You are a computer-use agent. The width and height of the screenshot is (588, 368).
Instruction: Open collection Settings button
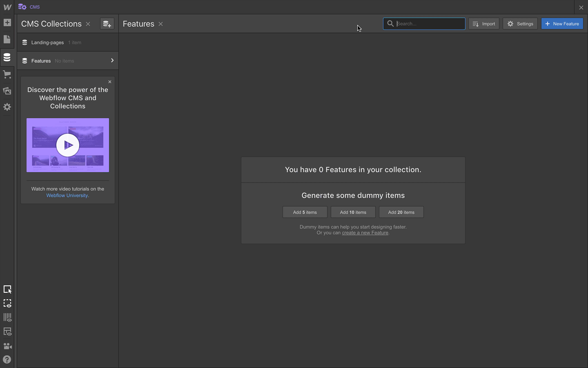(520, 24)
